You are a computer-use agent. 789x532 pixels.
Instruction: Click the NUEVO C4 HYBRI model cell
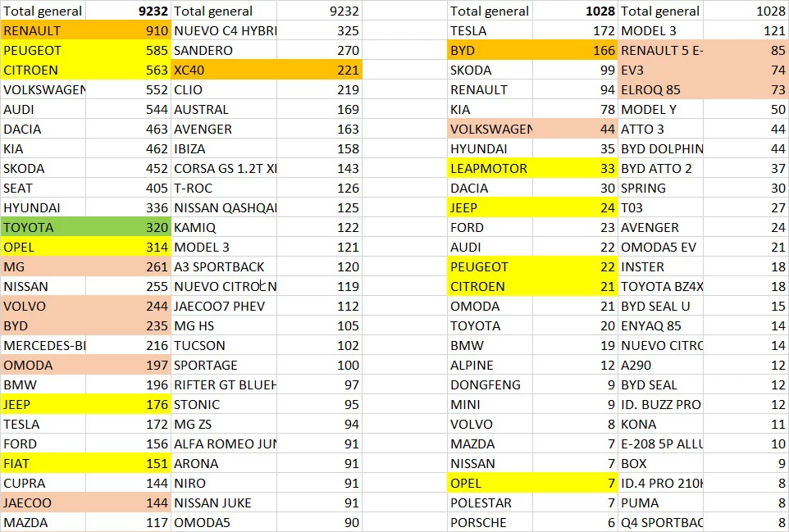pos(224,30)
